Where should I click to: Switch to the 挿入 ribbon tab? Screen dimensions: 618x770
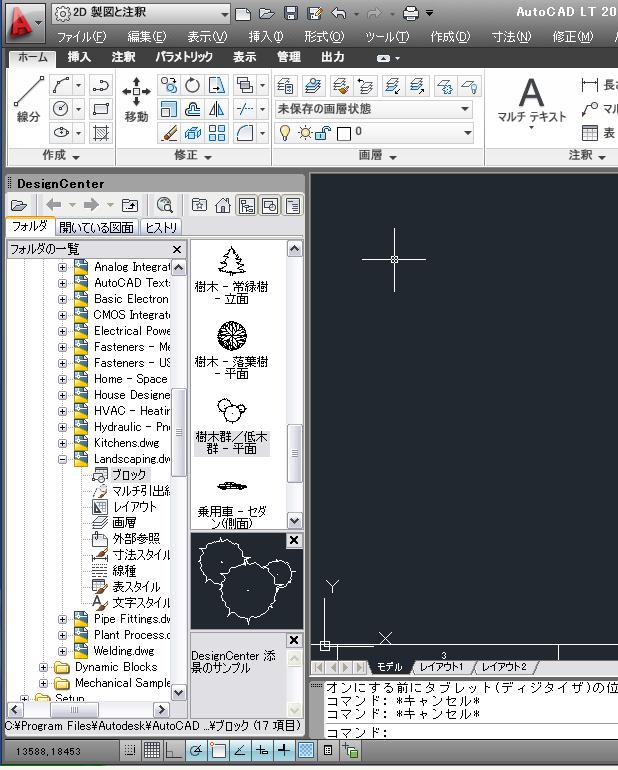pyautogui.click(x=79, y=57)
